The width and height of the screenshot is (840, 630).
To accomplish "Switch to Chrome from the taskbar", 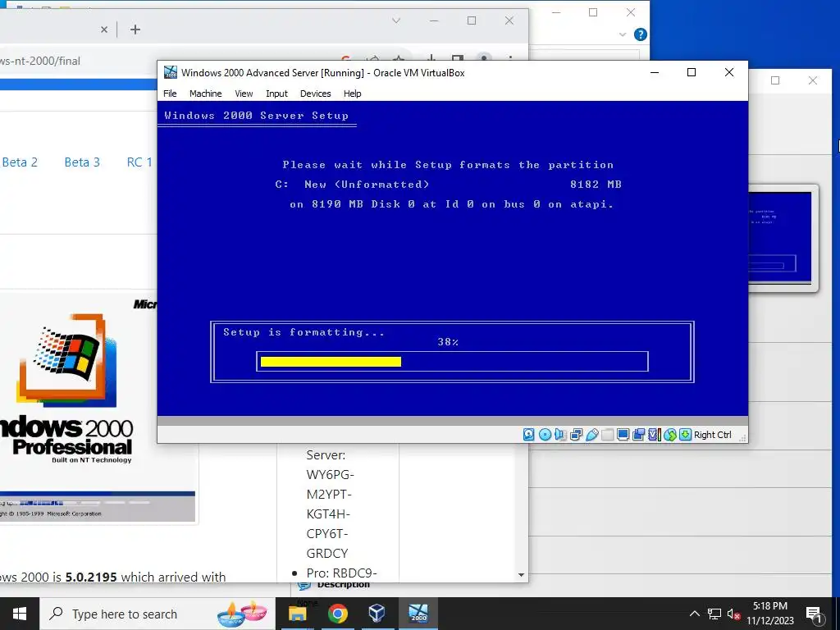I will pos(337,614).
